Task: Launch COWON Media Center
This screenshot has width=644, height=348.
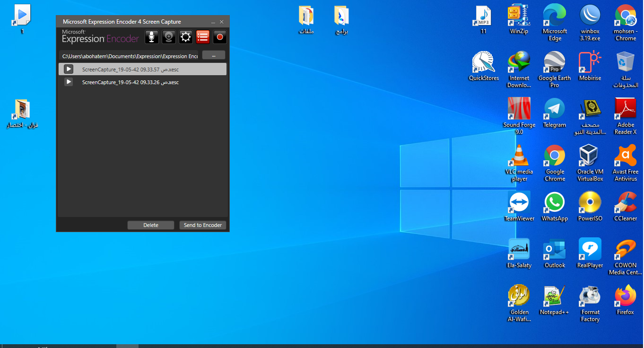Action: pyautogui.click(x=626, y=256)
